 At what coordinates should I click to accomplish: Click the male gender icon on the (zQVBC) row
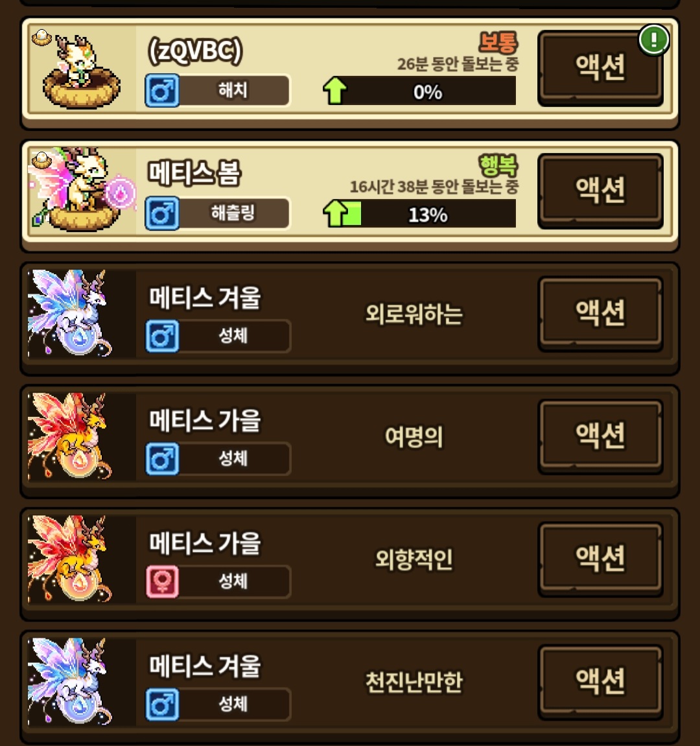click(x=162, y=90)
